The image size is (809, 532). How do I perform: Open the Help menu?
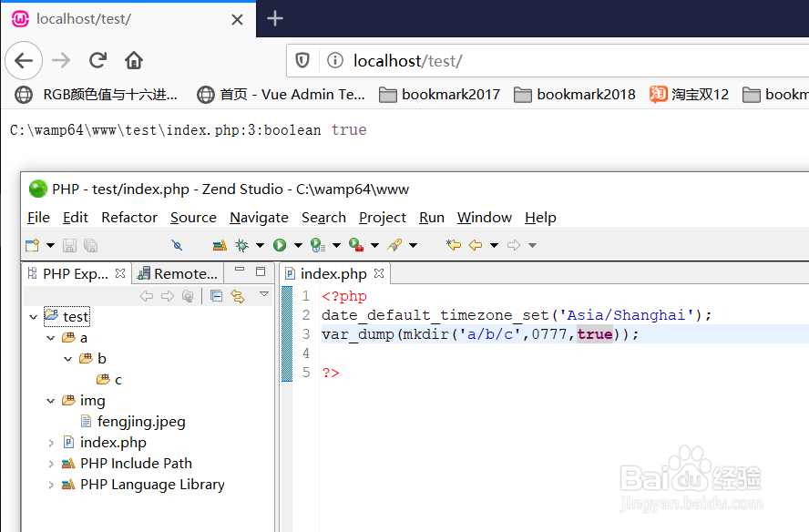coord(540,217)
